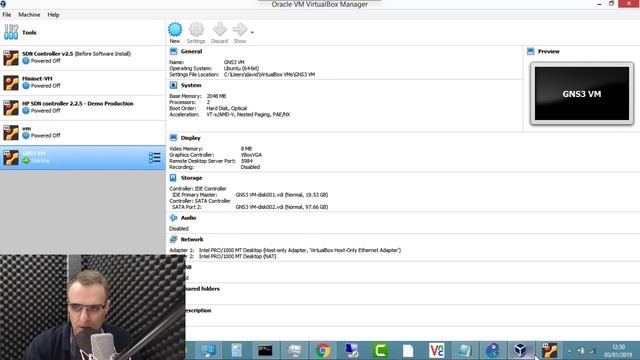
Task: Open the File menu
Action: [x=7, y=15]
